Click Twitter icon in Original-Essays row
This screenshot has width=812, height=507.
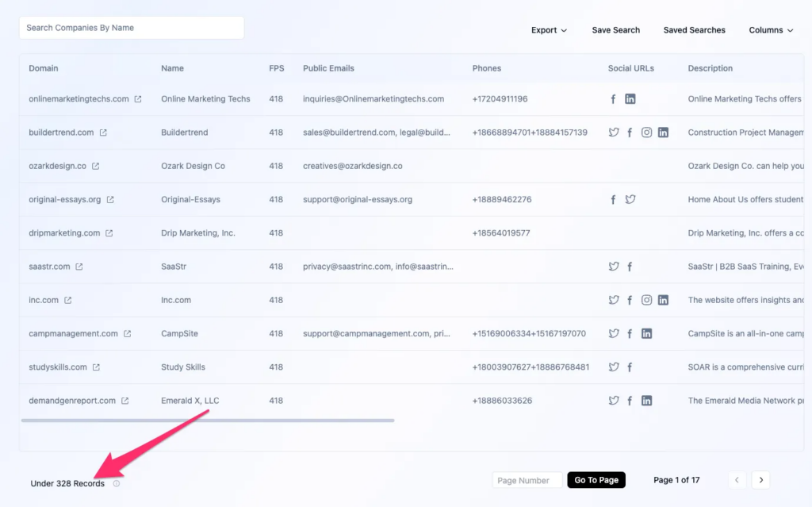pos(630,200)
